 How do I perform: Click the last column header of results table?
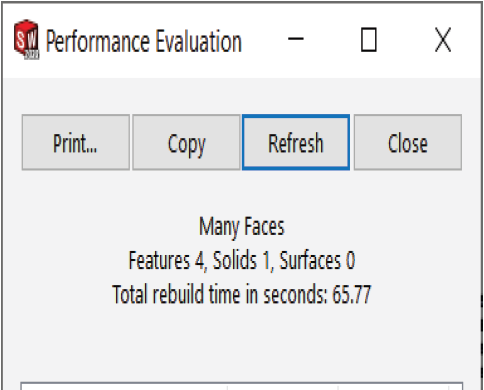(393, 386)
